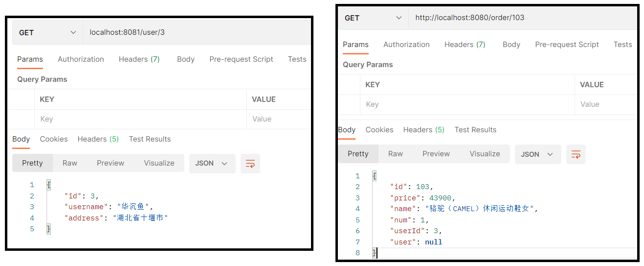Select Params tab in left window

[x=30, y=59]
